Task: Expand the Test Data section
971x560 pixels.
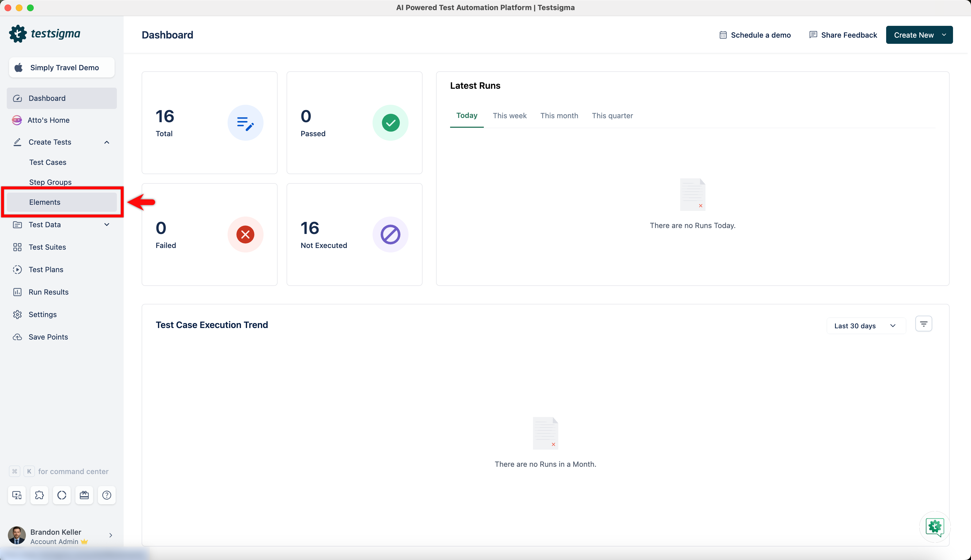Action: (106, 225)
